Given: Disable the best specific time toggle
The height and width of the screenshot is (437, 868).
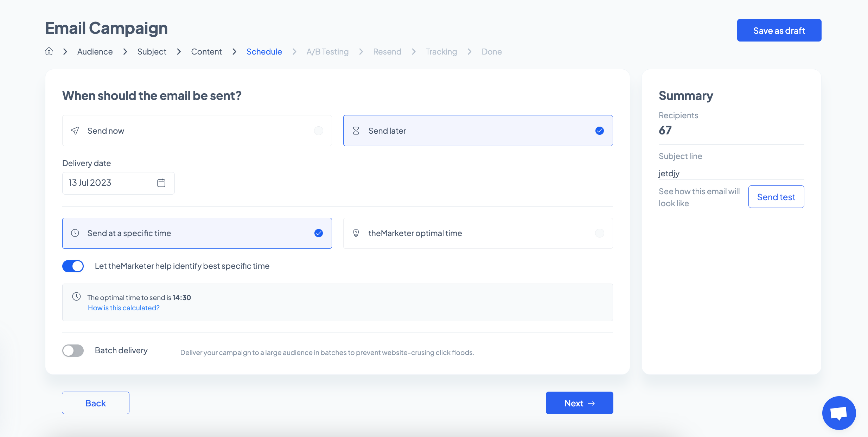Looking at the screenshot, I should click(x=73, y=266).
